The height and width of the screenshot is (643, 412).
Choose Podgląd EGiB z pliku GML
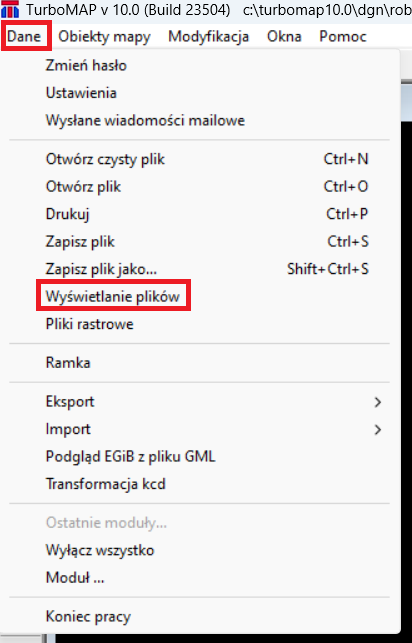point(200,456)
